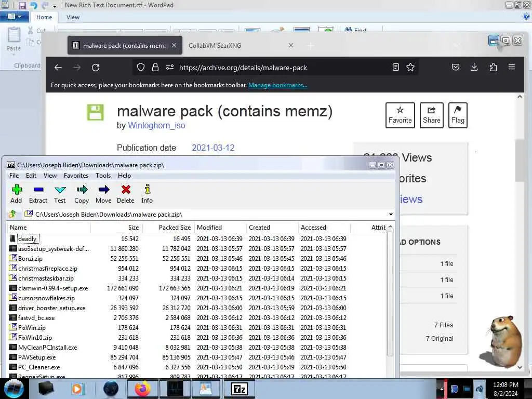This screenshot has width=532, height=399.
Task: Select PC_Cleaner.exe in the file list
Action: [x=39, y=367]
